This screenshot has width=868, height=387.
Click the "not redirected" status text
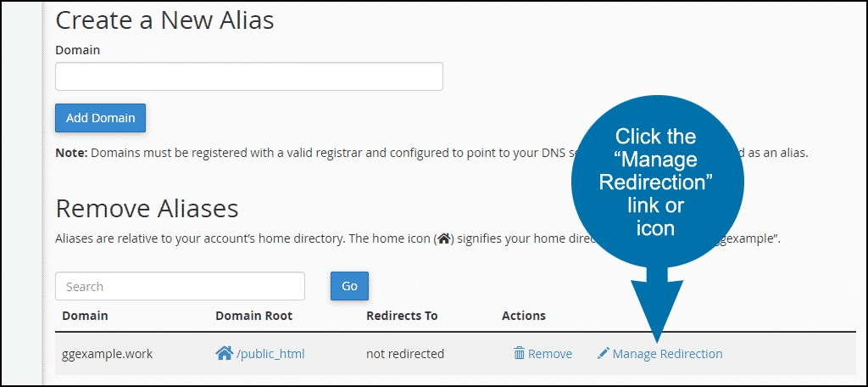[405, 354]
